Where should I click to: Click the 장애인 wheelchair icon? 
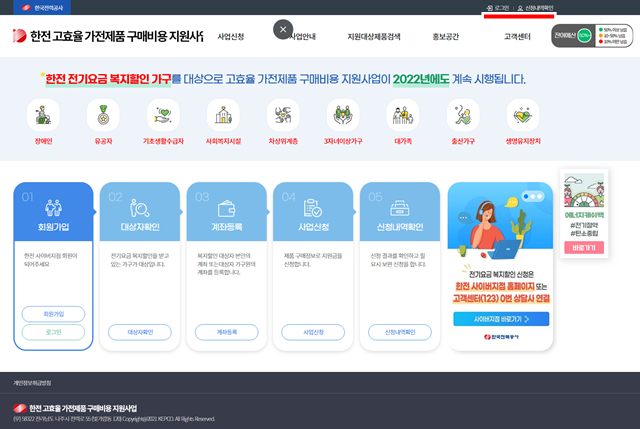(x=43, y=115)
